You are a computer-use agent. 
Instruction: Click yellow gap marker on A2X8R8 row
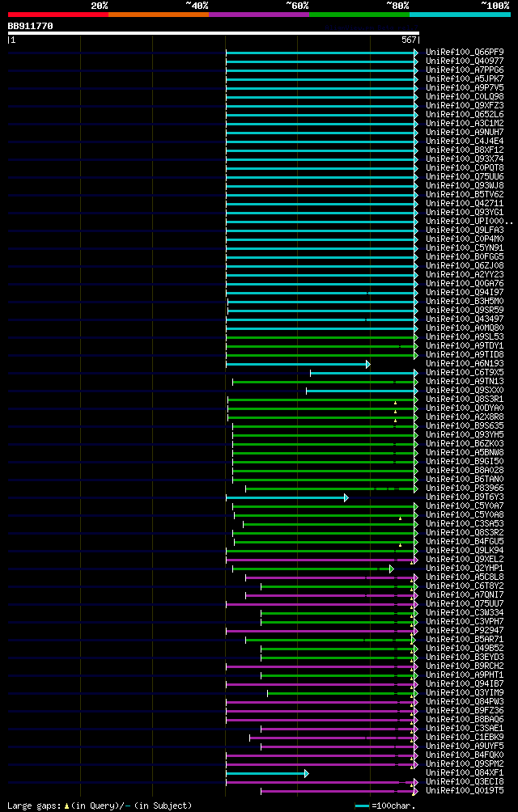tap(395, 421)
